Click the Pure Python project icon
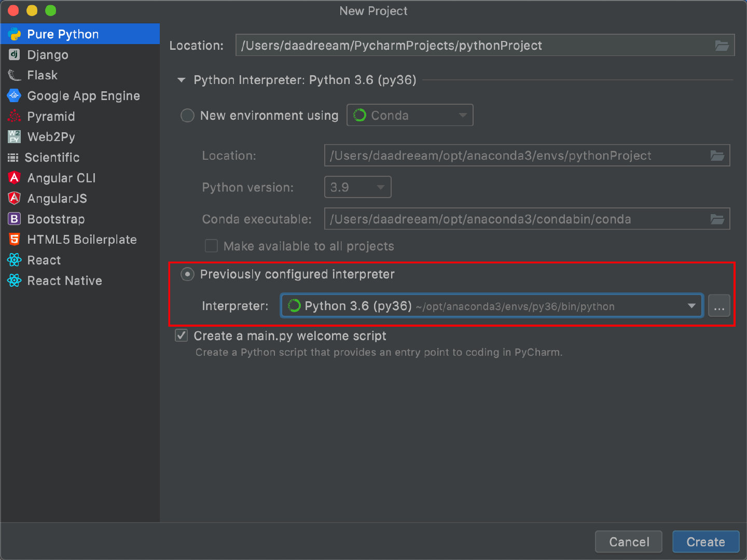This screenshot has height=560, width=747. pos(15,34)
